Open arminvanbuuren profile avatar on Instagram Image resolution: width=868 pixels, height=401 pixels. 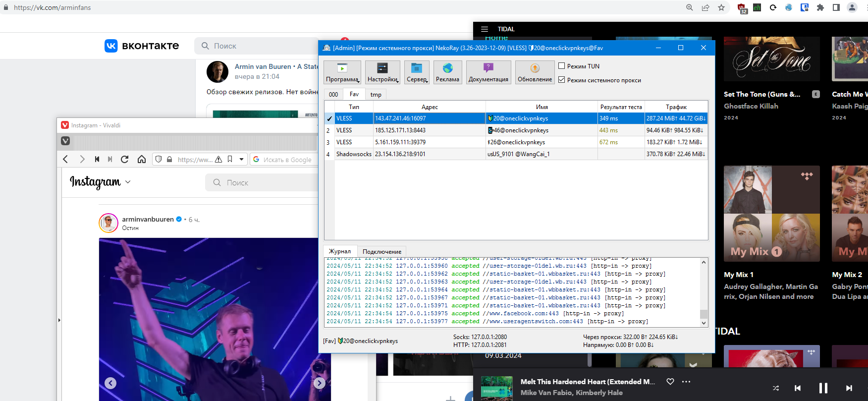pos(108,223)
